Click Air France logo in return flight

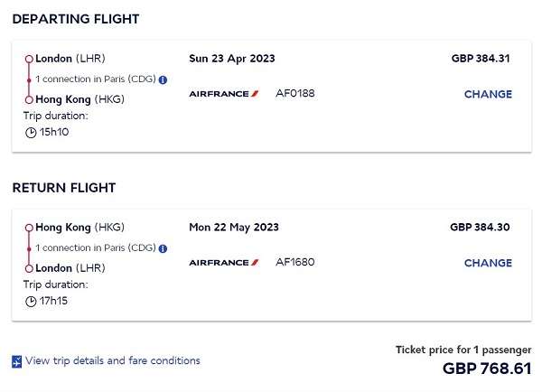(224, 262)
